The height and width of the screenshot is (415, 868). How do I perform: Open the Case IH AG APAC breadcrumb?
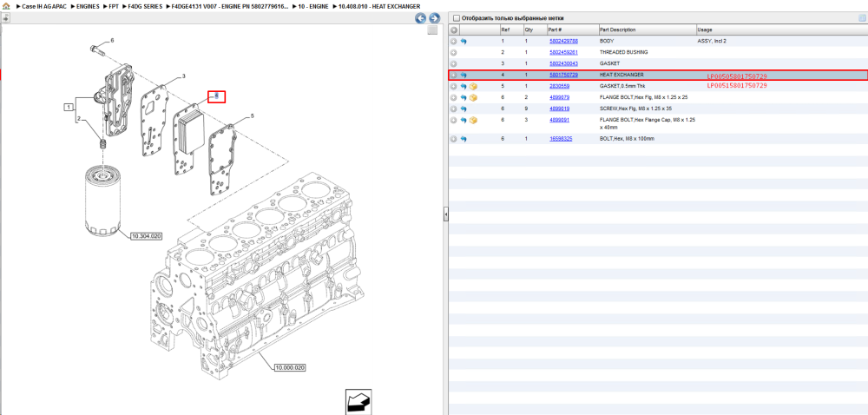tap(44, 6)
